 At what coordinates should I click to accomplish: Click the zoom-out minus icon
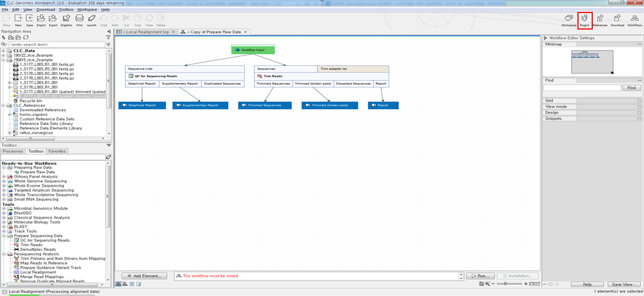pyautogui.click(x=494, y=284)
